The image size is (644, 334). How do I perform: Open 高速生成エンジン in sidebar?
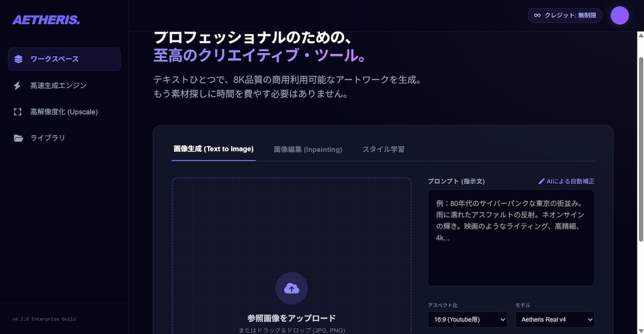(64, 85)
